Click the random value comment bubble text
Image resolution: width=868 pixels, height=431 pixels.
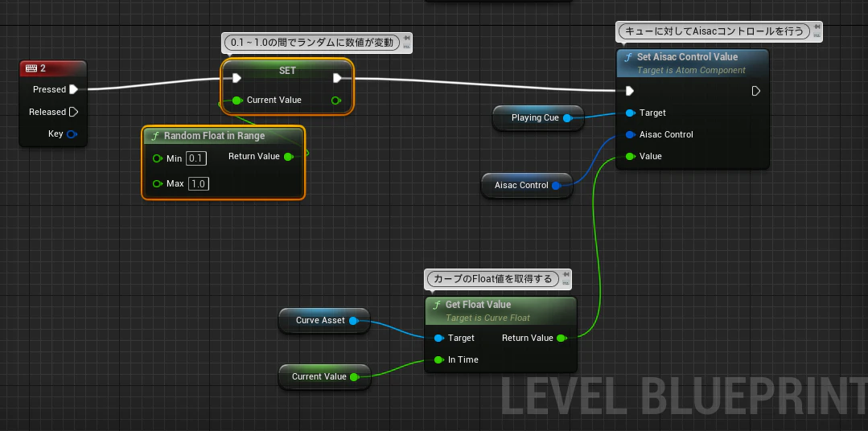coord(312,43)
